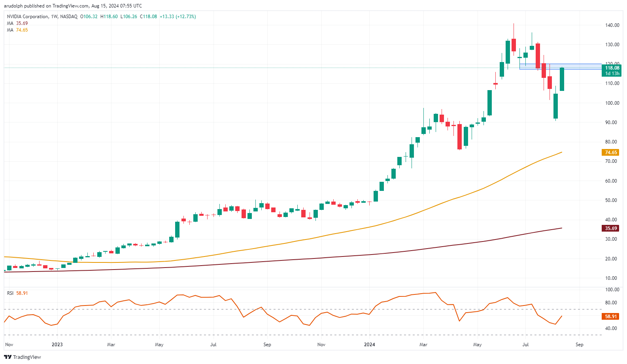This screenshot has width=627, height=364.
Task: Select the MA 35.69 indicator legend
Action: pyautogui.click(x=17, y=23)
